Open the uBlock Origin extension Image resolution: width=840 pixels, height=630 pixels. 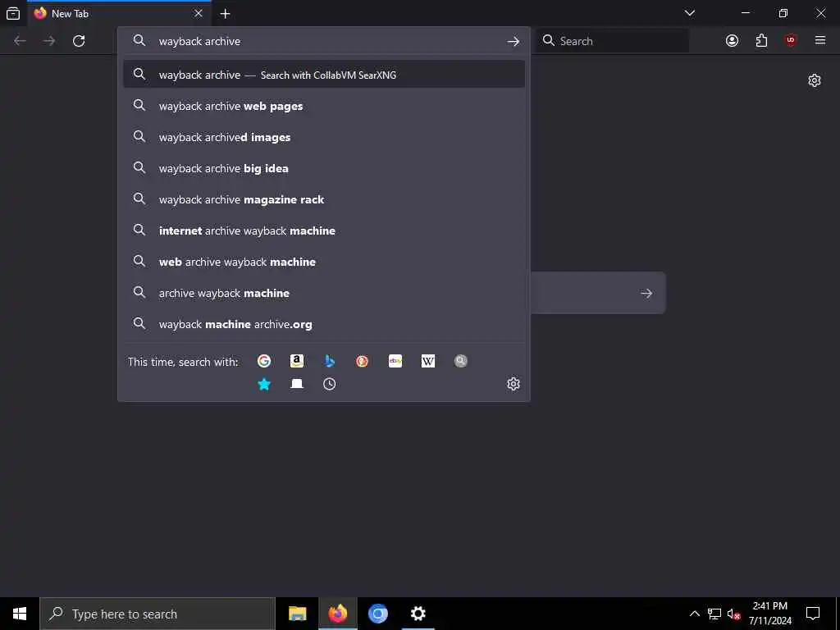[791, 41]
